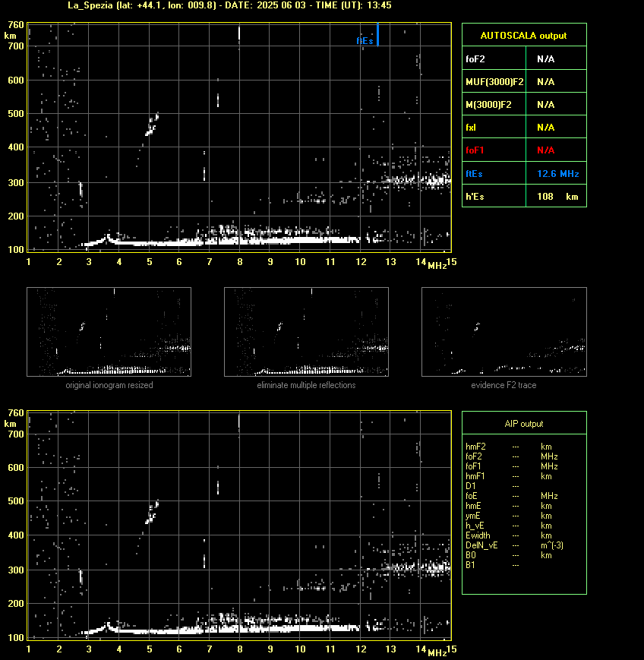Click the 760 height tick on the upper ionogram
Screen dimensions: 644x660
tap(16, 25)
